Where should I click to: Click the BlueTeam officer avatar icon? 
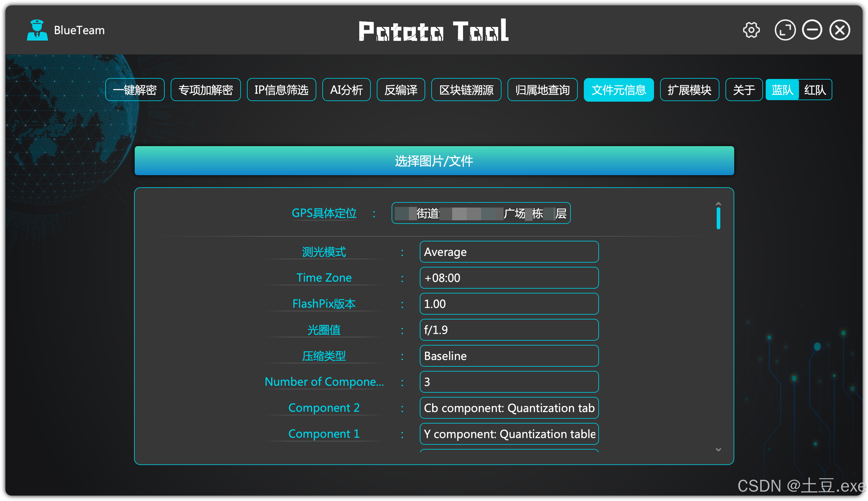[x=37, y=30]
